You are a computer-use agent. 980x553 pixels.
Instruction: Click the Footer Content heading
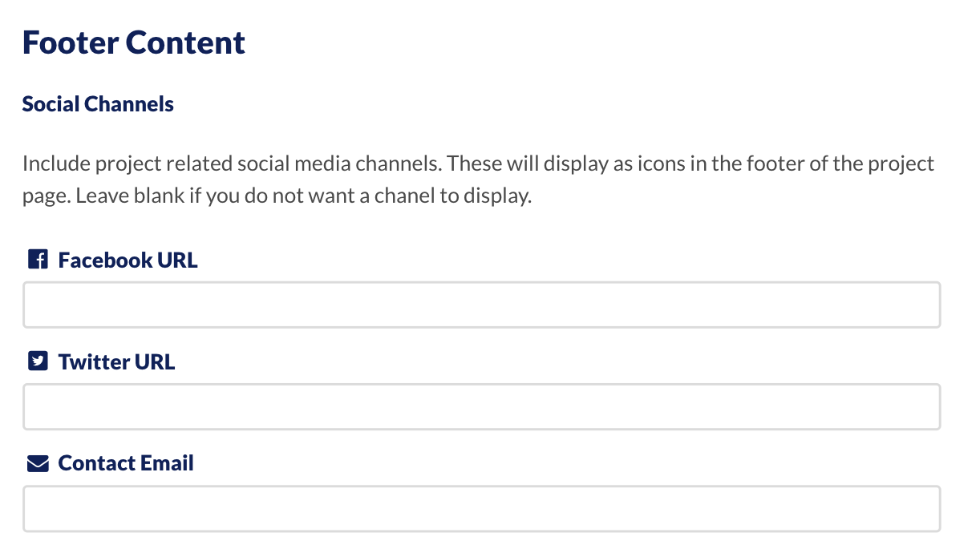(134, 42)
